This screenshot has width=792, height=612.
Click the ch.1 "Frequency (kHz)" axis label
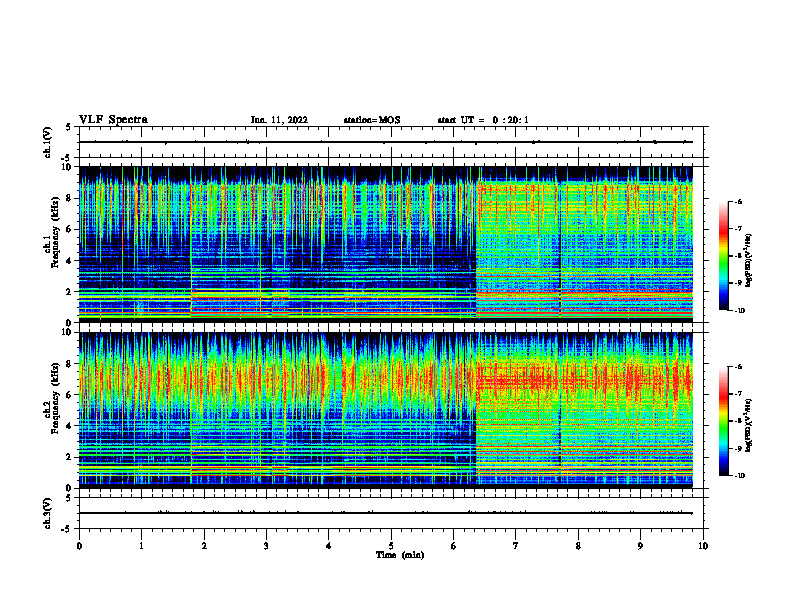coord(54,233)
